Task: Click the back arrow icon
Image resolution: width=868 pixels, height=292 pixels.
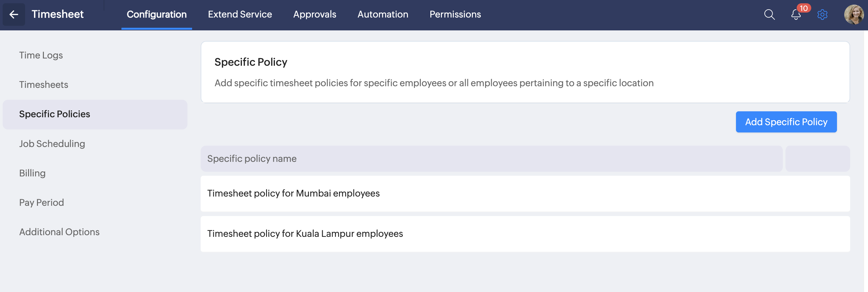Action: pyautogui.click(x=14, y=15)
